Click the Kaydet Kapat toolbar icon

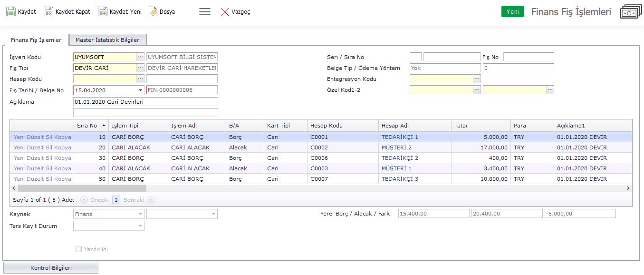(x=48, y=12)
